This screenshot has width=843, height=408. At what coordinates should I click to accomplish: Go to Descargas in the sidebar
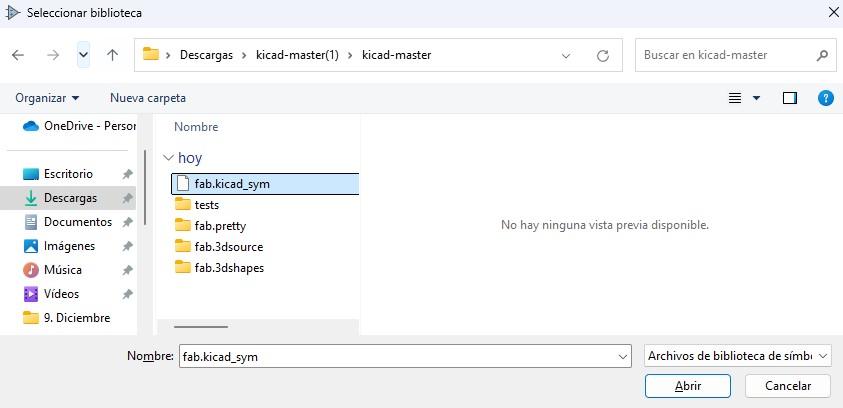70,198
